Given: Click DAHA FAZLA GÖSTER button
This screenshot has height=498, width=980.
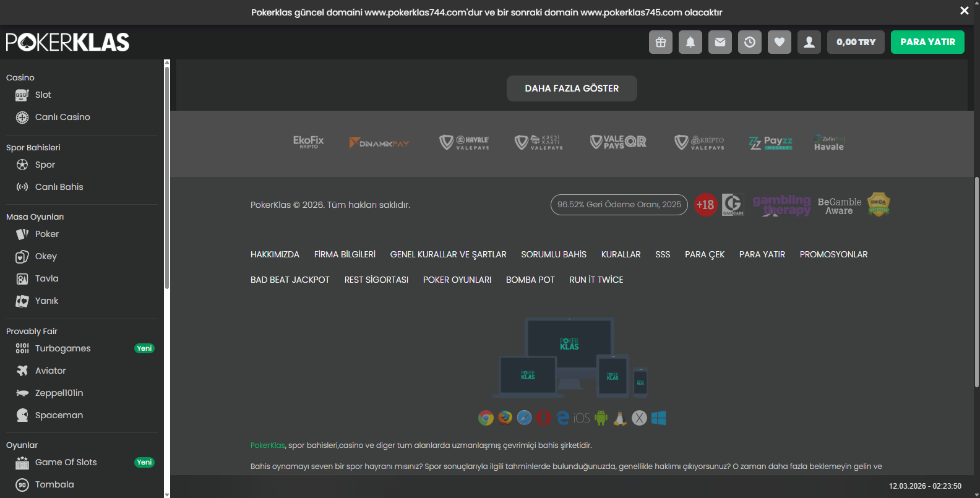Looking at the screenshot, I should [572, 88].
